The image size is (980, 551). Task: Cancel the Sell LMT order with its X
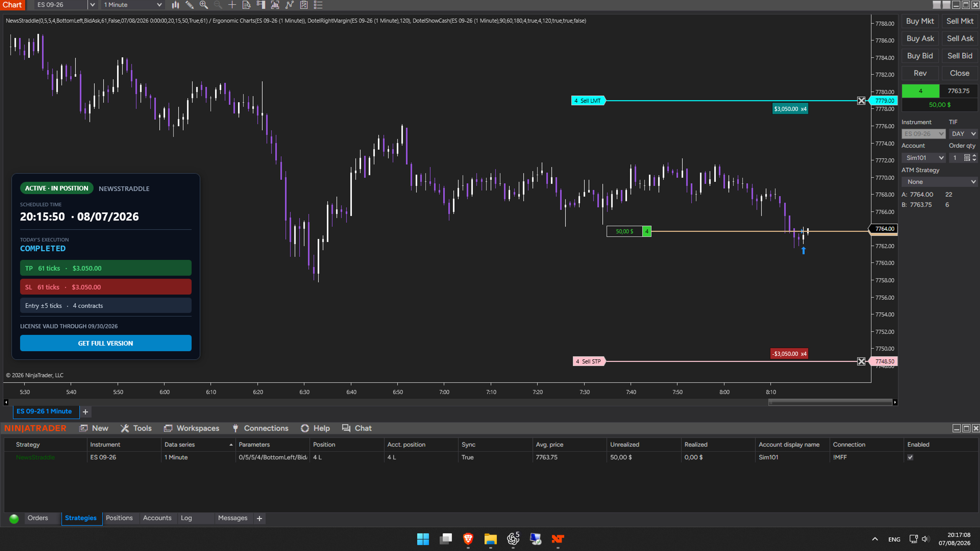tap(861, 101)
